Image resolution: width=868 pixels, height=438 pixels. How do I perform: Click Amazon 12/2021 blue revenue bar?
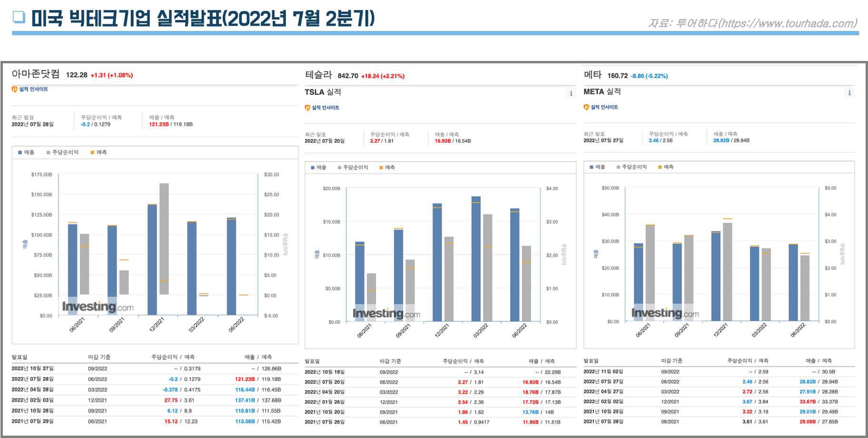click(x=152, y=259)
